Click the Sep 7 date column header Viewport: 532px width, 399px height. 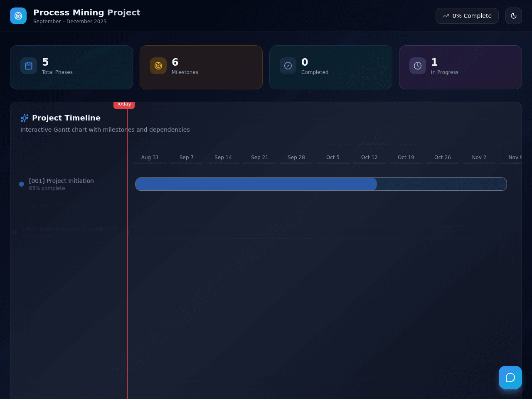pos(187,158)
